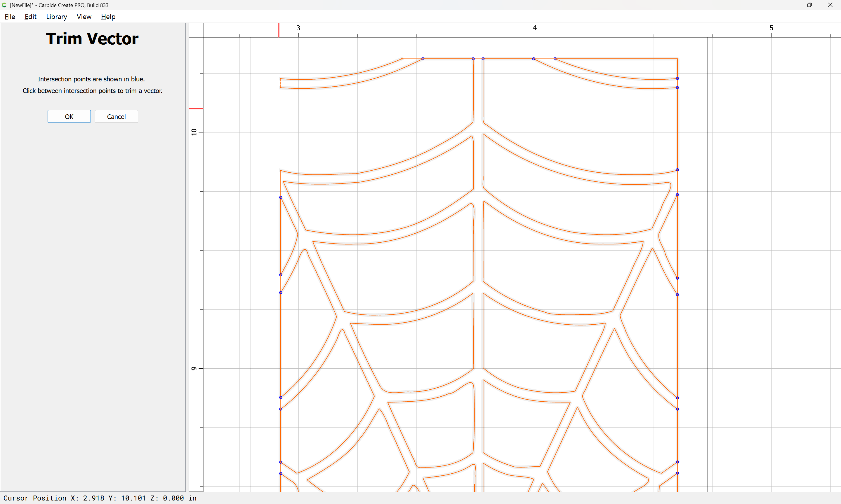Image resolution: width=841 pixels, height=504 pixels.
Task: Click the top-right corner of the orange rectangle
Action: tap(677, 59)
